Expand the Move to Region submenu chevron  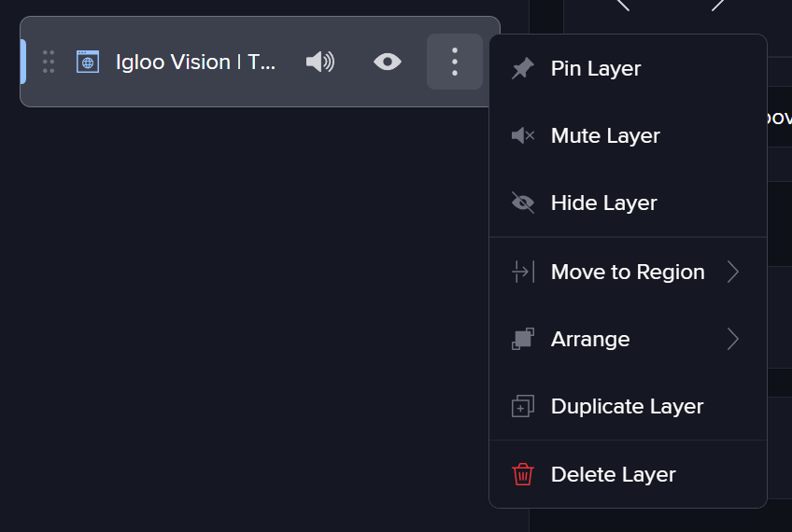click(733, 273)
